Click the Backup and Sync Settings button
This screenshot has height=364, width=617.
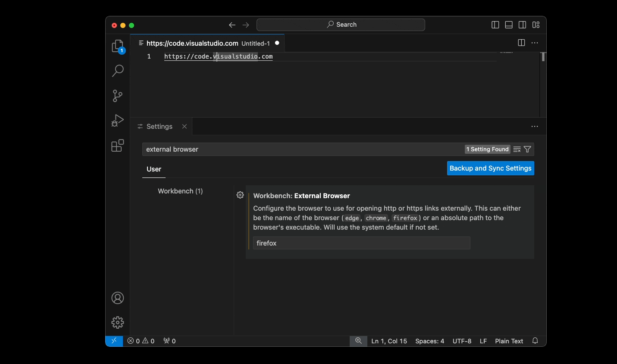pos(490,168)
